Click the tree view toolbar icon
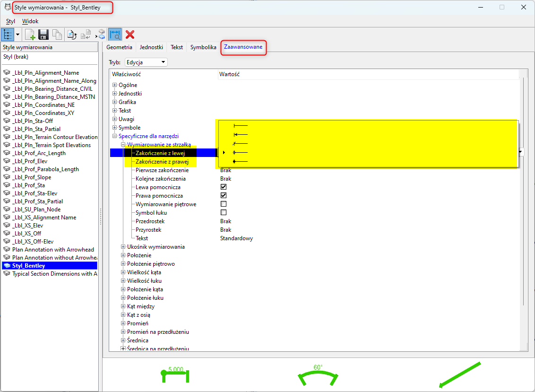Screen dimensions: 535x392 click(x=8, y=34)
